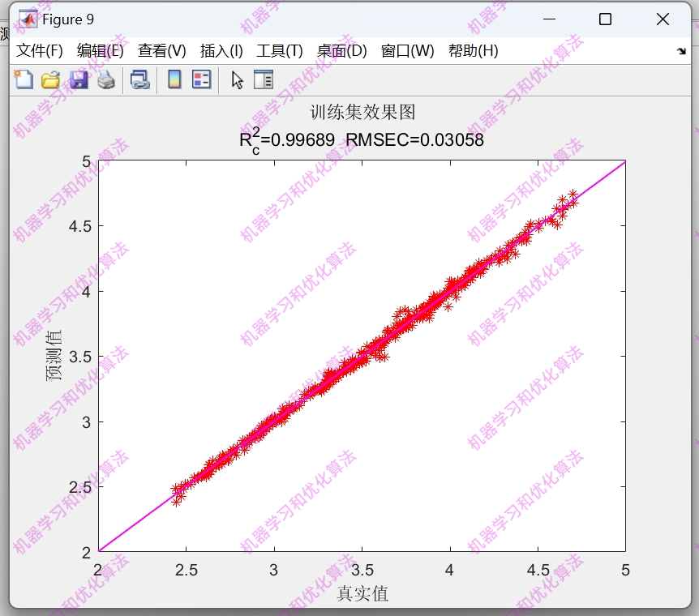699x616 pixels.
Task: Minimize the Figure 9 window
Action: (x=549, y=19)
